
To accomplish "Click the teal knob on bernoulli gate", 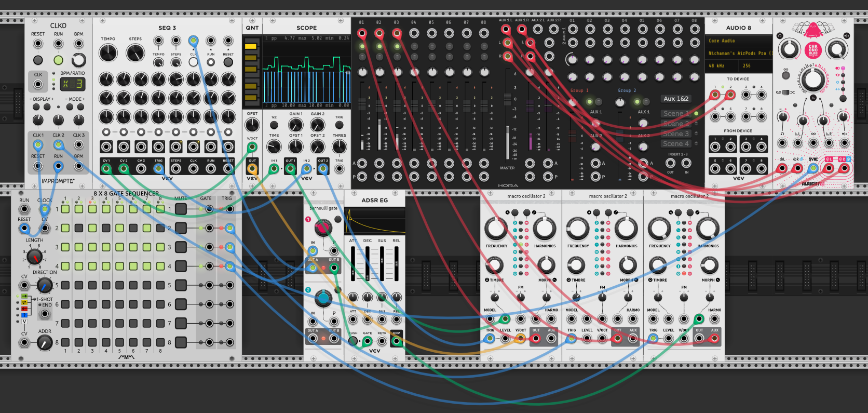I will coord(323,298).
